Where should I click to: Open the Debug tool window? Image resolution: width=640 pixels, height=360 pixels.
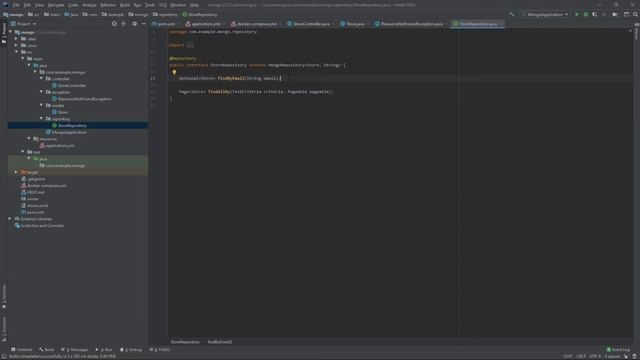[131, 349]
